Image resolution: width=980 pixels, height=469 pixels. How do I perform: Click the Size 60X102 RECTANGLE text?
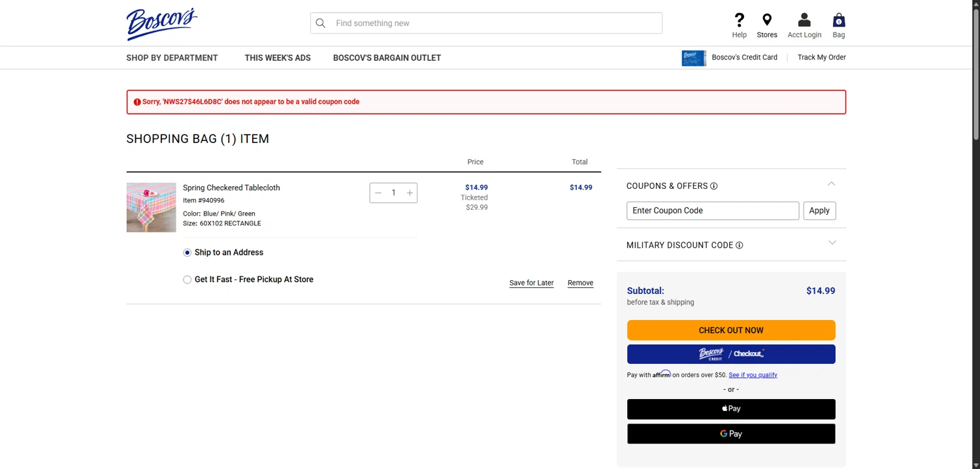click(x=222, y=223)
